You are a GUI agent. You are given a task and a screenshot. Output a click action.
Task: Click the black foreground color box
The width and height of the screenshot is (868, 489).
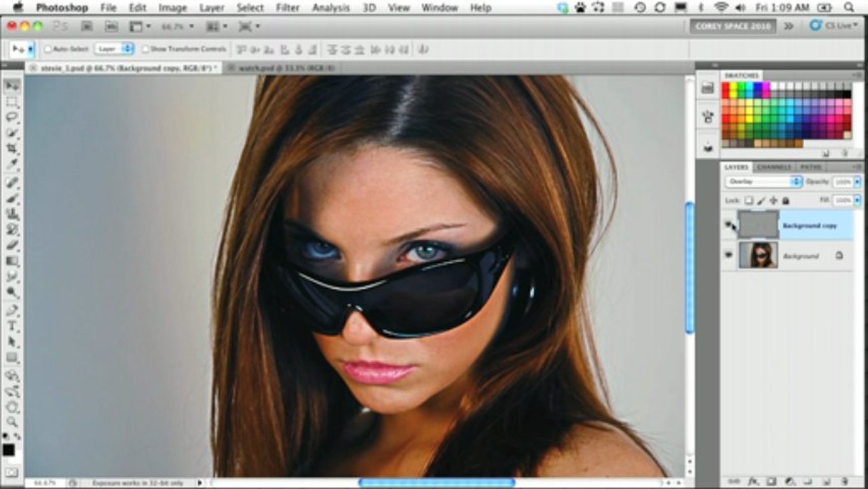click(8, 450)
